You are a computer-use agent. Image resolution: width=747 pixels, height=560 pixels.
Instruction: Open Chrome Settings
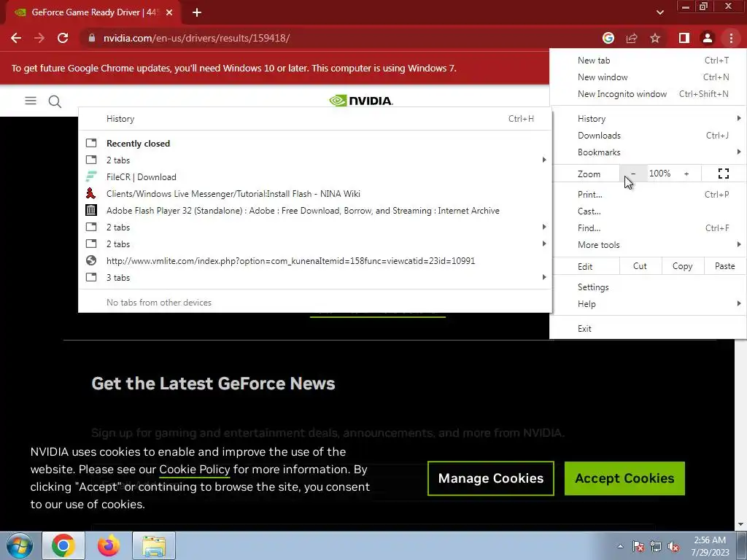(648, 287)
